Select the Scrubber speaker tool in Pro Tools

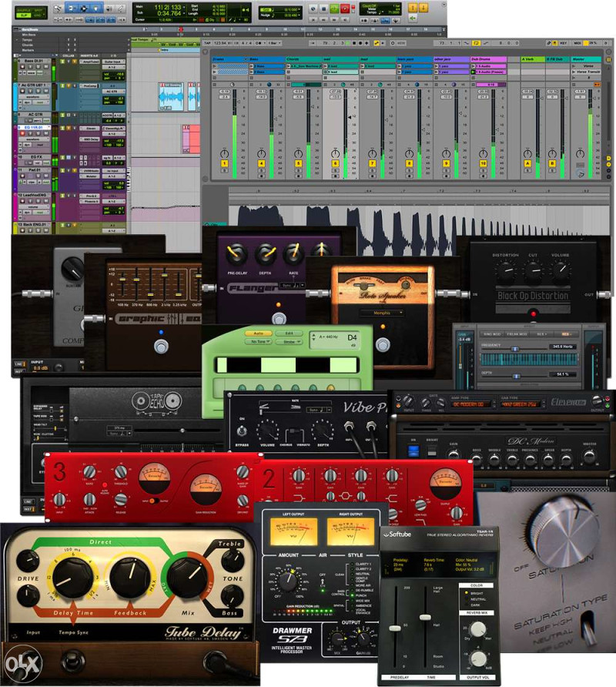(109, 8)
